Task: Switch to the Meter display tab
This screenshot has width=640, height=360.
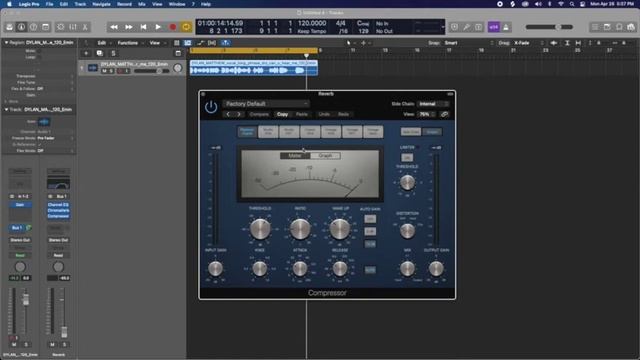Action: (295, 156)
